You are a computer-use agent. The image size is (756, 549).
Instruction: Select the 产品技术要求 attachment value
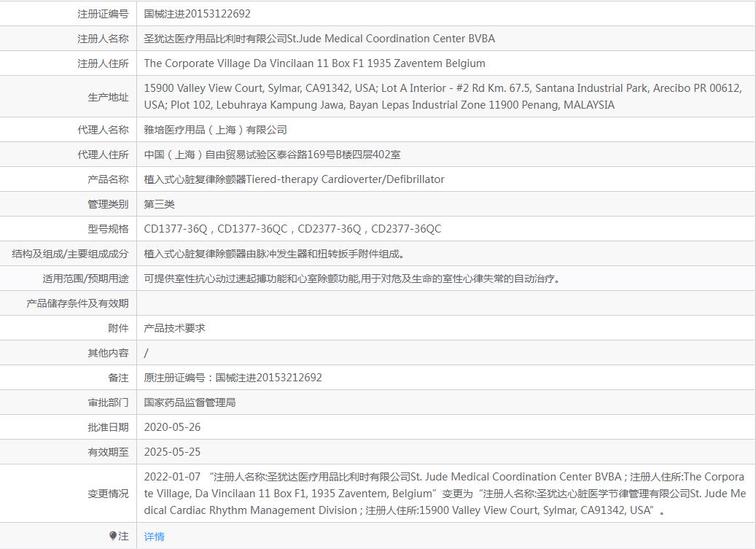[x=174, y=328]
